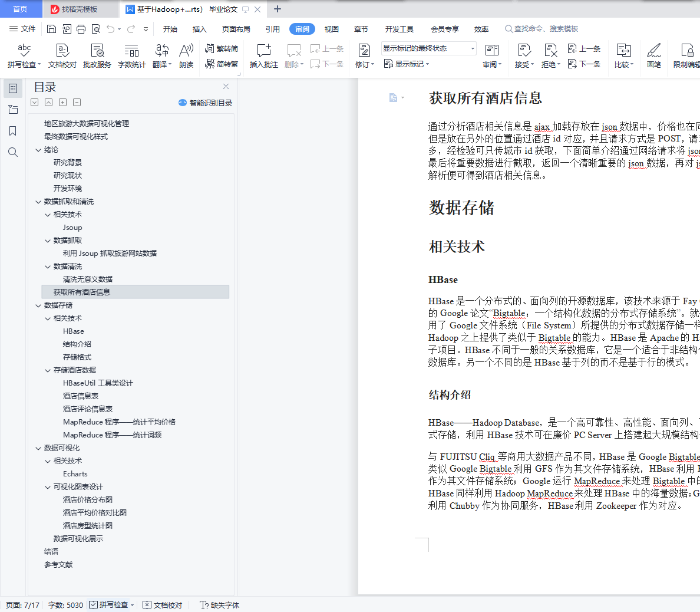Collapse the 绪论 outline node
Image resolution: width=700 pixels, height=612 pixels.
(38, 150)
